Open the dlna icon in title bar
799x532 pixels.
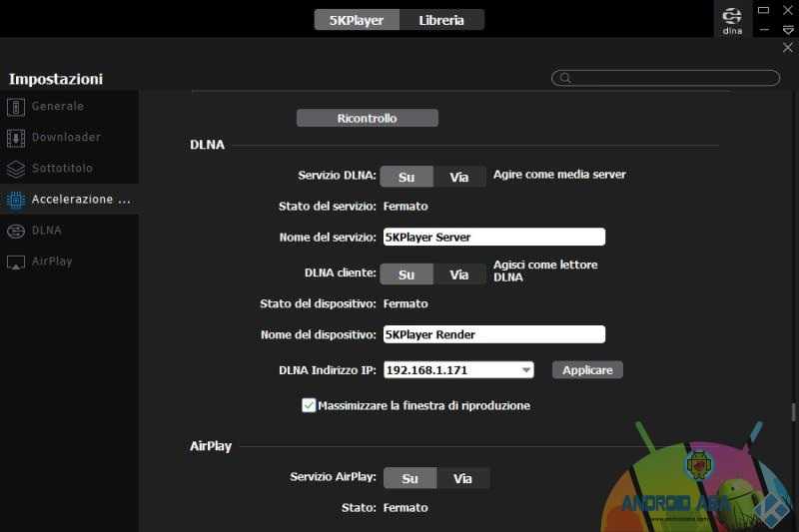pyautogui.click(x=732, y=20)
